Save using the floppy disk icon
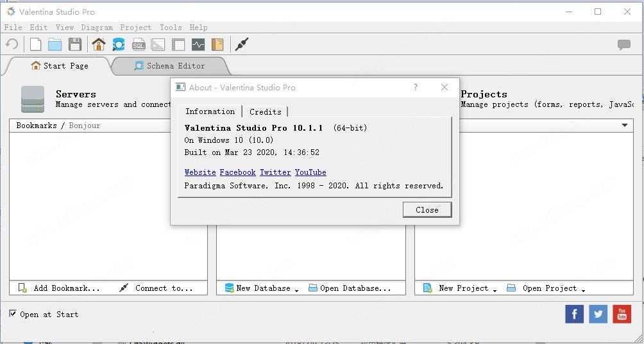The height and width of the screenshot is (344, 644). pos(75,44)
